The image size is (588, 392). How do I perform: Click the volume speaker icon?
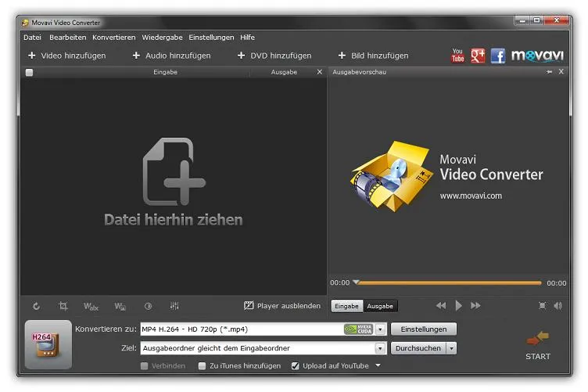tap(558, 306)
